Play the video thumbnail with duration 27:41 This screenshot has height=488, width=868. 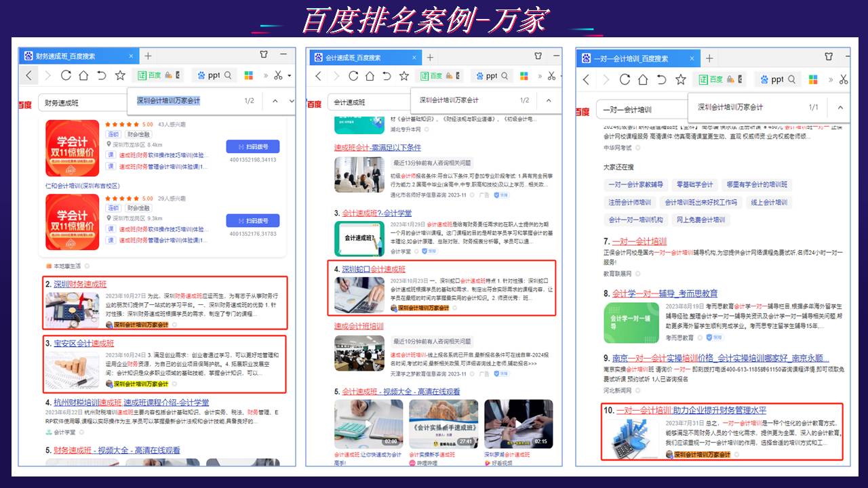443,424
